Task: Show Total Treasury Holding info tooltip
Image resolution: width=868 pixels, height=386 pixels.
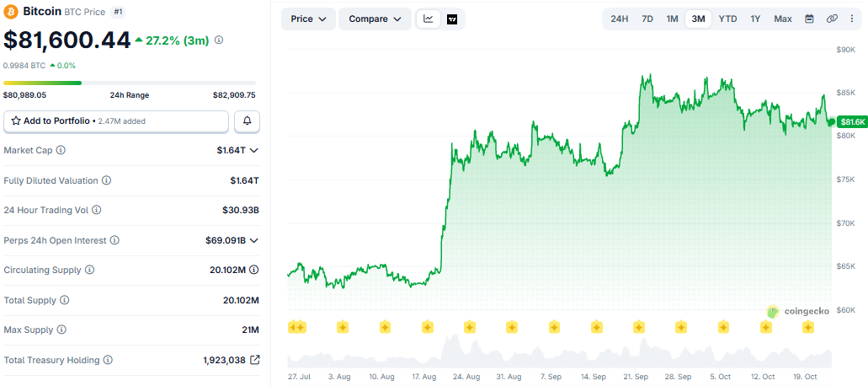Action: click(x=108, y=360)
